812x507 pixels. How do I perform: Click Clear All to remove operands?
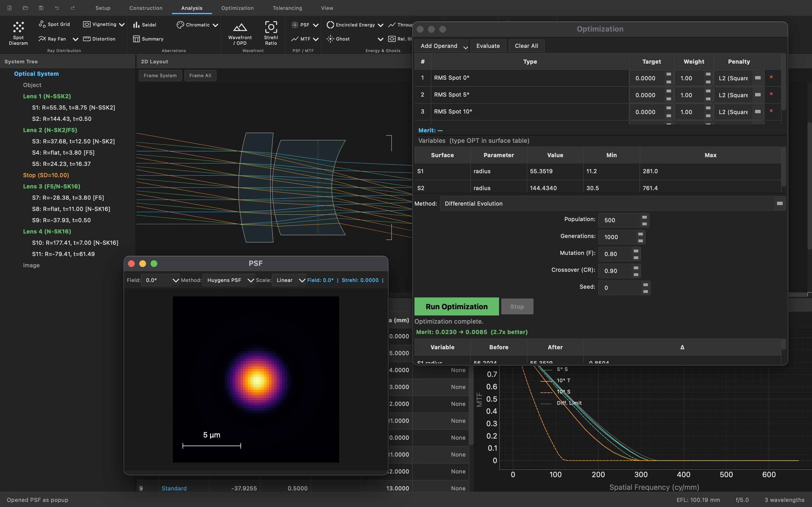coord(526,46)
